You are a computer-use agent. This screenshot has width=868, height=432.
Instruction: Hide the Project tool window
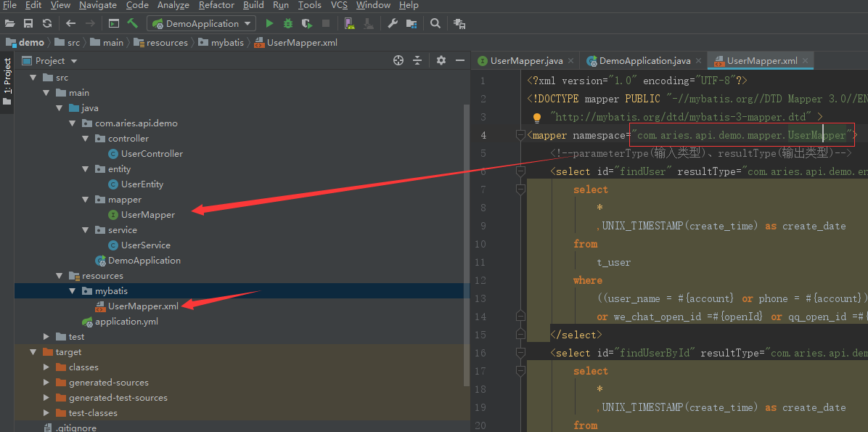(462, 61)
